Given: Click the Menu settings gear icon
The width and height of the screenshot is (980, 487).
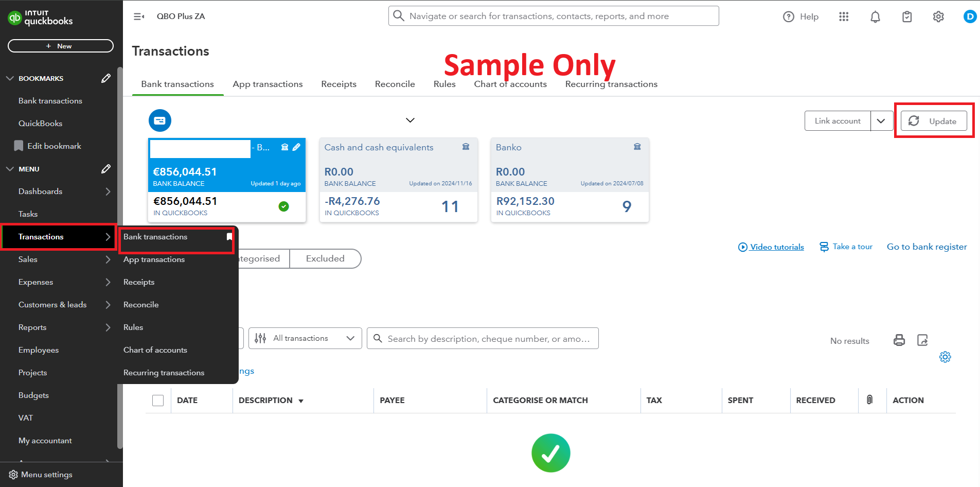Looking at the screenshot, I should (x=13, y=475).
